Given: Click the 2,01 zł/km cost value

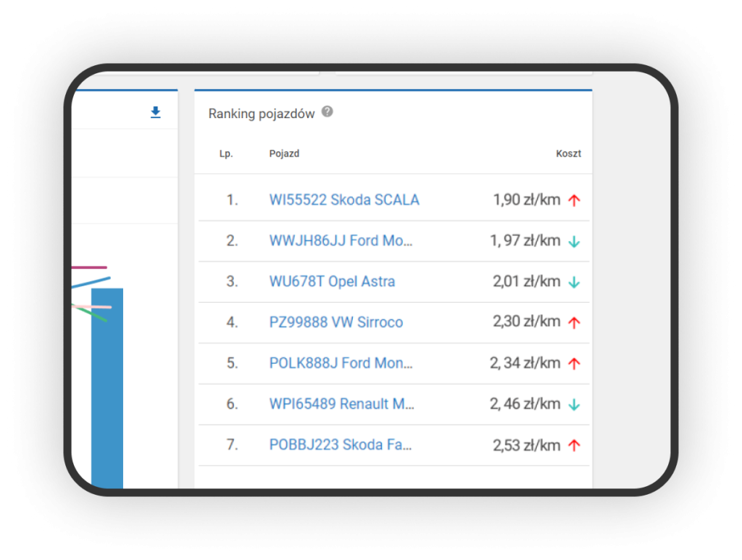Looking at the screenshot, I should click(x=527, y=281).
